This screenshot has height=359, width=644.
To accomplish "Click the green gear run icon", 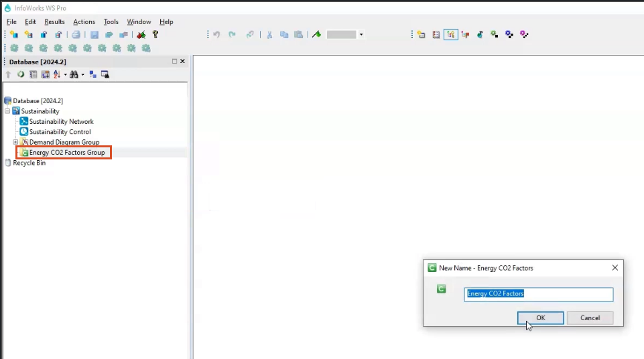I will coord(495,35).
